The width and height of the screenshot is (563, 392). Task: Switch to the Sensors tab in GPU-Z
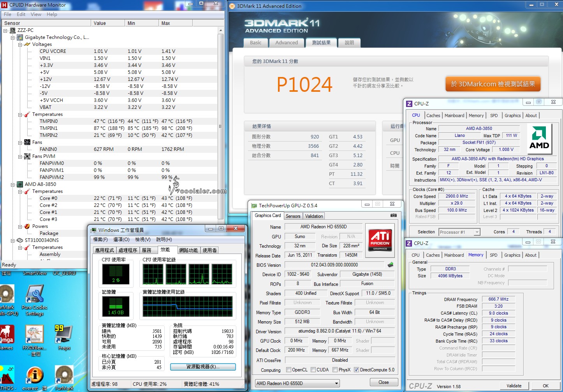[x=293, y=216]
